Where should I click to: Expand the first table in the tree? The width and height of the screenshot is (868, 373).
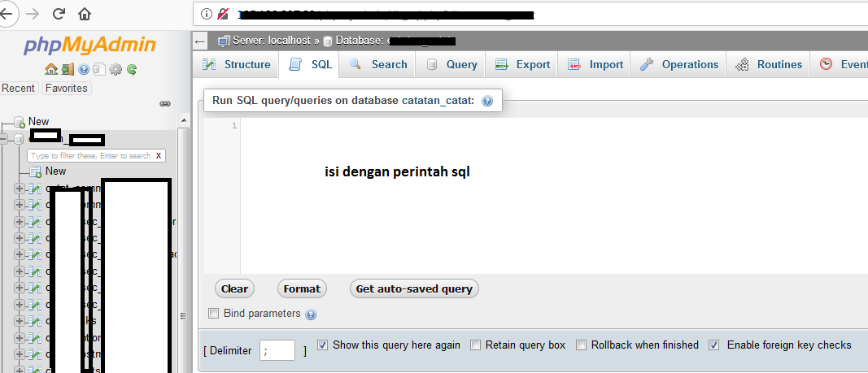[x=20, y=189]
